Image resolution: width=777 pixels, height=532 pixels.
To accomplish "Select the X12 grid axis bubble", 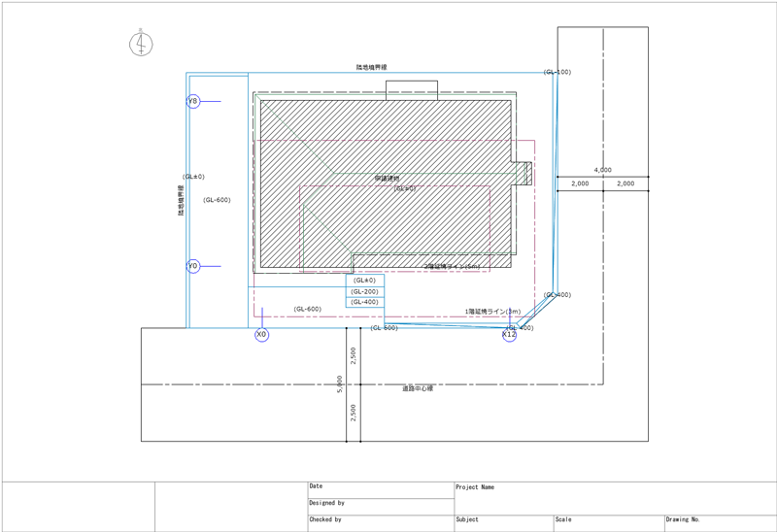I will tap(510, 335).
